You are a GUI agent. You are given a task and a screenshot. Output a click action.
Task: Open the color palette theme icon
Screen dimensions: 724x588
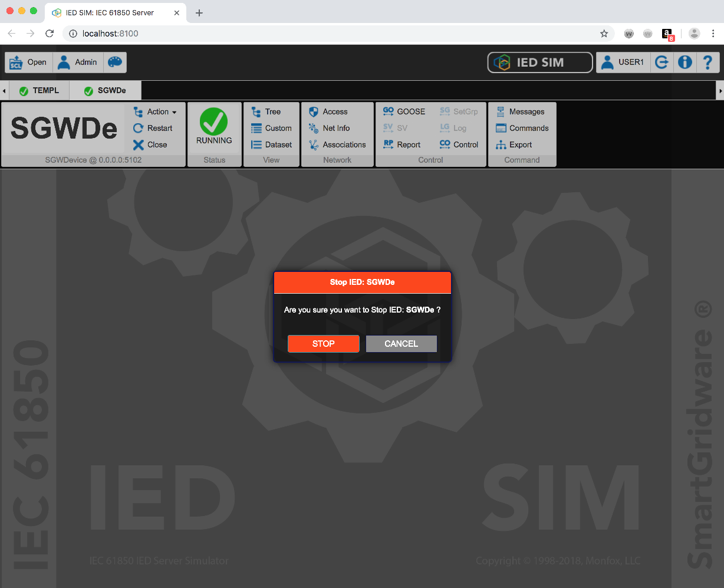(x=115, y=62)
